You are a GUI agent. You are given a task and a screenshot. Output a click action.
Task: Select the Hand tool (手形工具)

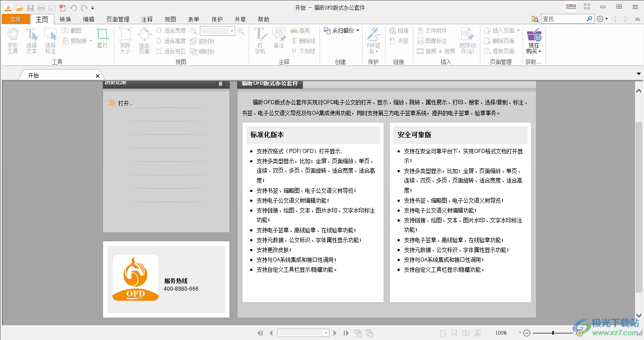tap(13, 40)
